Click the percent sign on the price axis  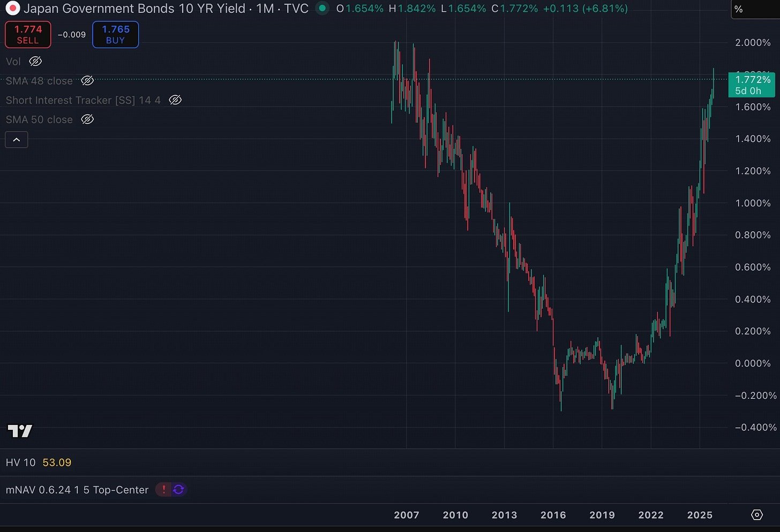[737, 9]
